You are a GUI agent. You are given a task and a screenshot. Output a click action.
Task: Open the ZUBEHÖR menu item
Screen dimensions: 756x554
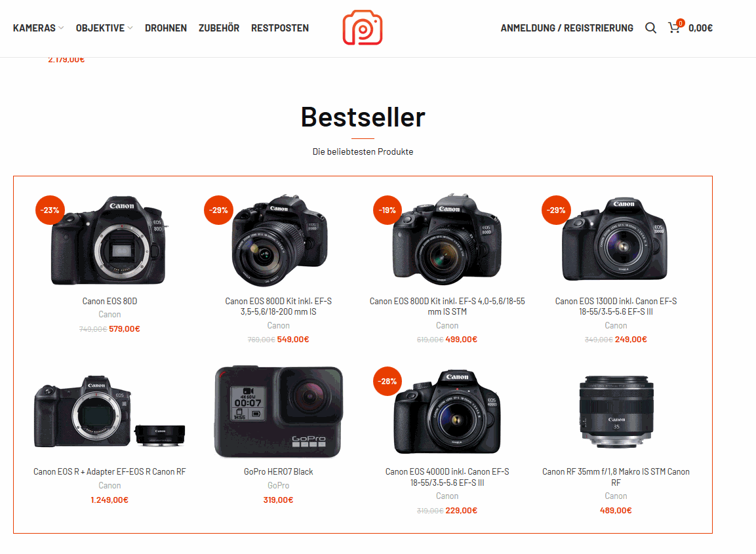click(x=219, y=28)
